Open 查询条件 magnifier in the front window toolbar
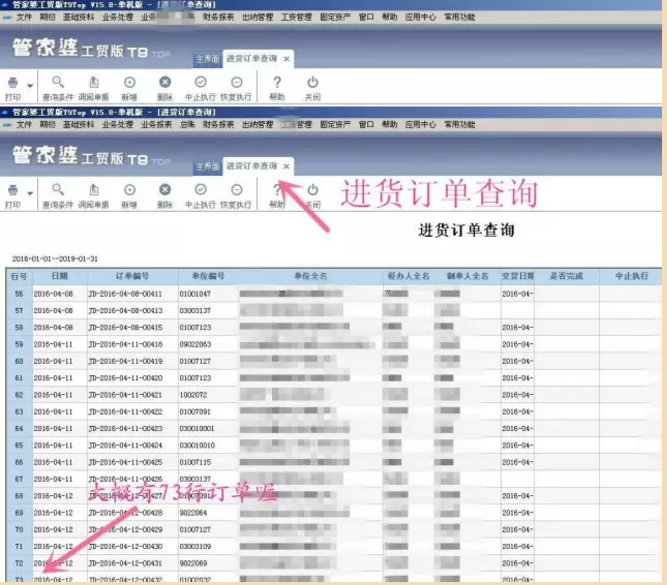 point(58,189)
